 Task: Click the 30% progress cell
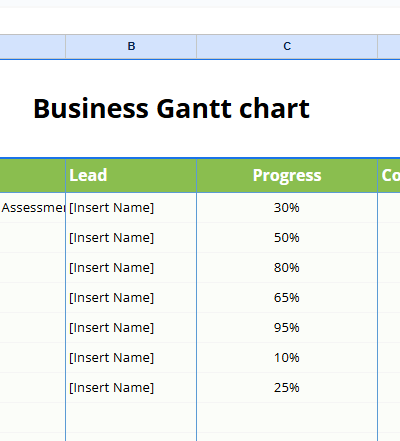287,208
